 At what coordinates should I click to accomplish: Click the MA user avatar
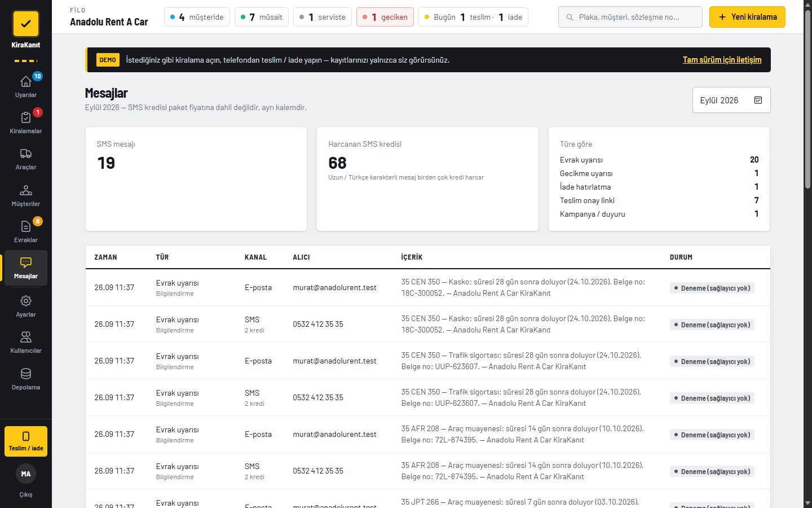[26, 474]
